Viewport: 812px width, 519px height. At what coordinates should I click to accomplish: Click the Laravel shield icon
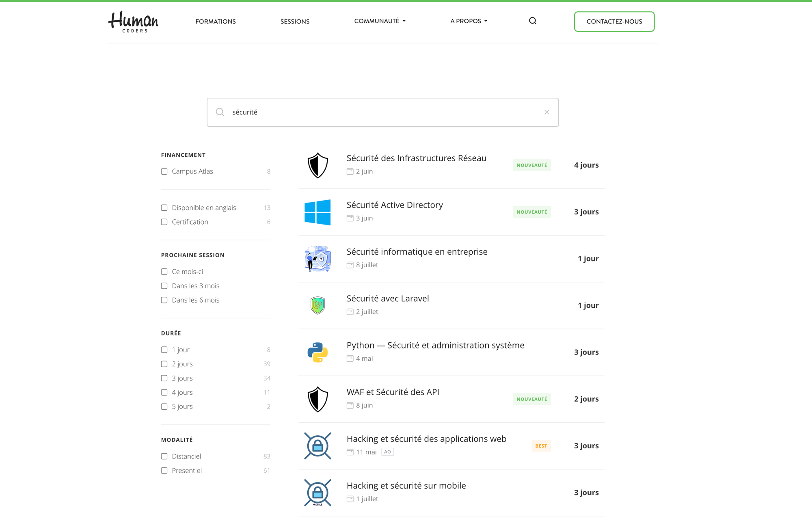tap(317, 305)
